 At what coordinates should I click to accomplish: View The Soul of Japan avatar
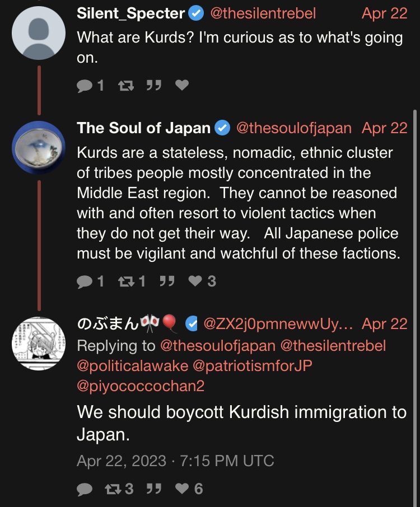point(39,148)
